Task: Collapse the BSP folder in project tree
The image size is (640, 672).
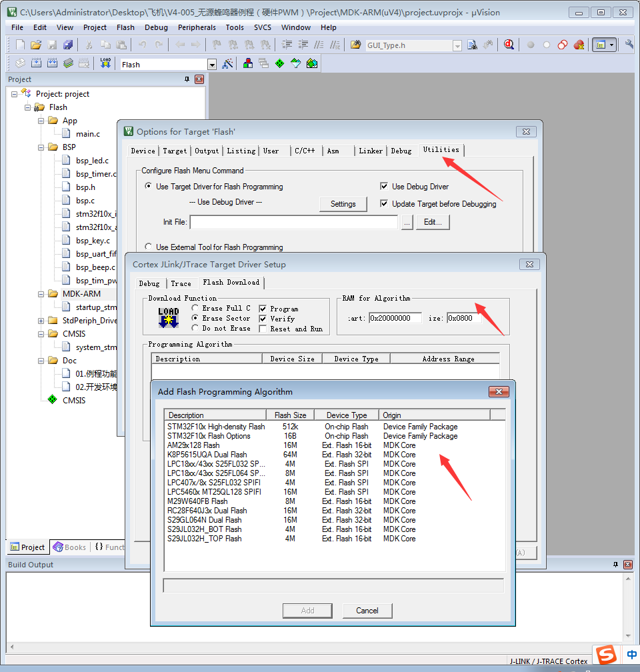Action: coord(41,147)
